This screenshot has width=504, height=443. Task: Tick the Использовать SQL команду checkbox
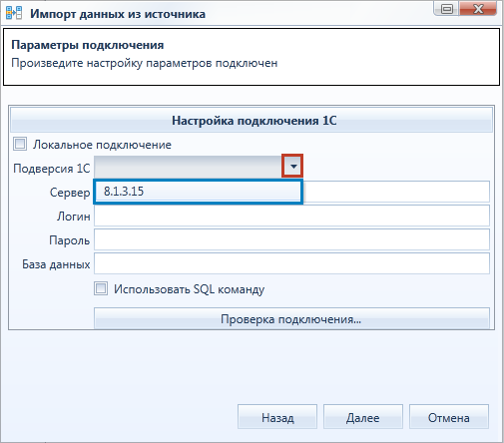click(x=101, y=288)
